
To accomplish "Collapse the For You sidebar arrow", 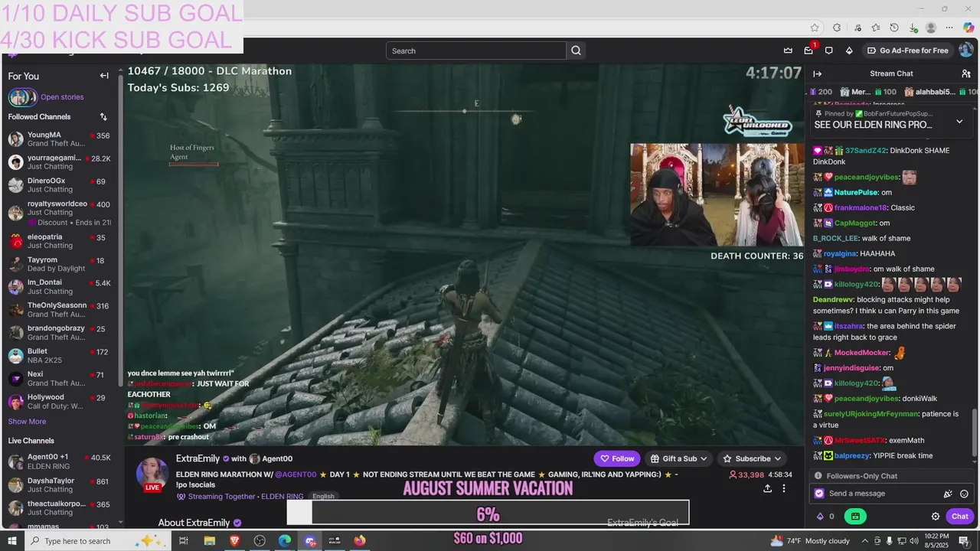I will (104, 76).
